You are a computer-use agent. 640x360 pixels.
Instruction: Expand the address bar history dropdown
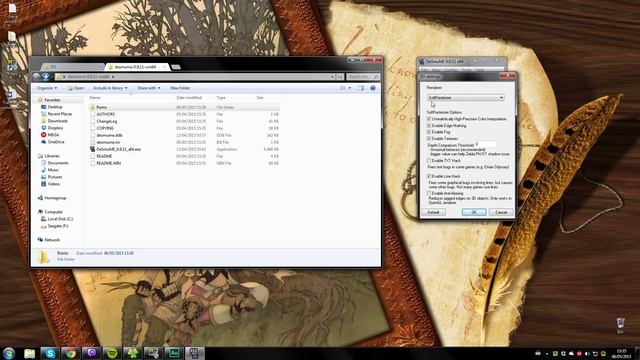coord(333,77)
